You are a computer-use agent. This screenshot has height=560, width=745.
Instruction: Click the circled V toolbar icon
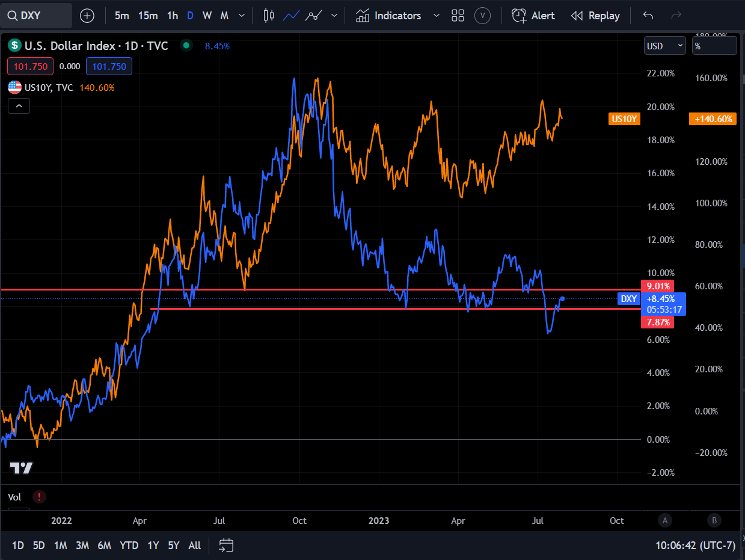point(482,16)
